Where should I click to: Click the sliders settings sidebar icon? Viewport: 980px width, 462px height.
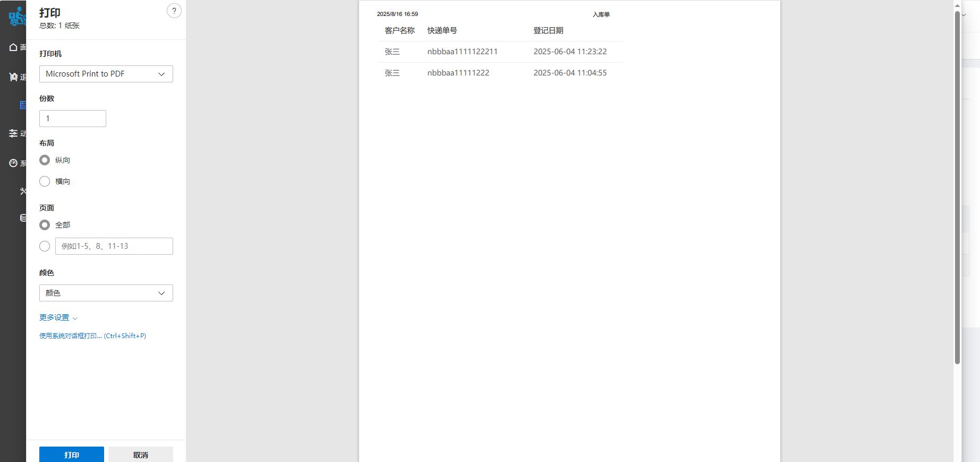click(x=13, y=133)
